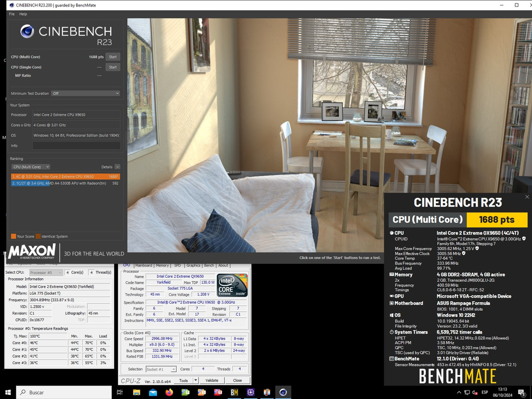The width and height of the screenshot is (532, 399).
Task: Expand the ranking Details arrow
Action: click(x=117, y=167)
